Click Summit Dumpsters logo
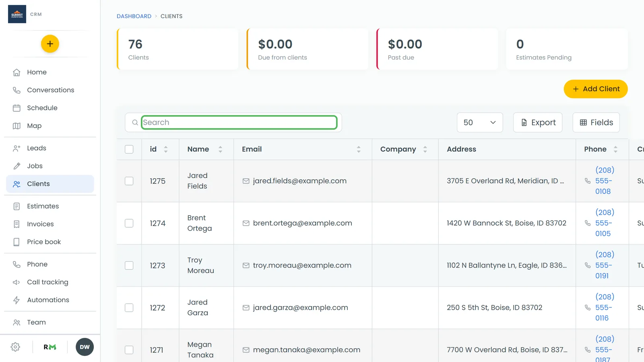Image resolution: width=644 pixels, height=362 pixels. pos(17,14)
